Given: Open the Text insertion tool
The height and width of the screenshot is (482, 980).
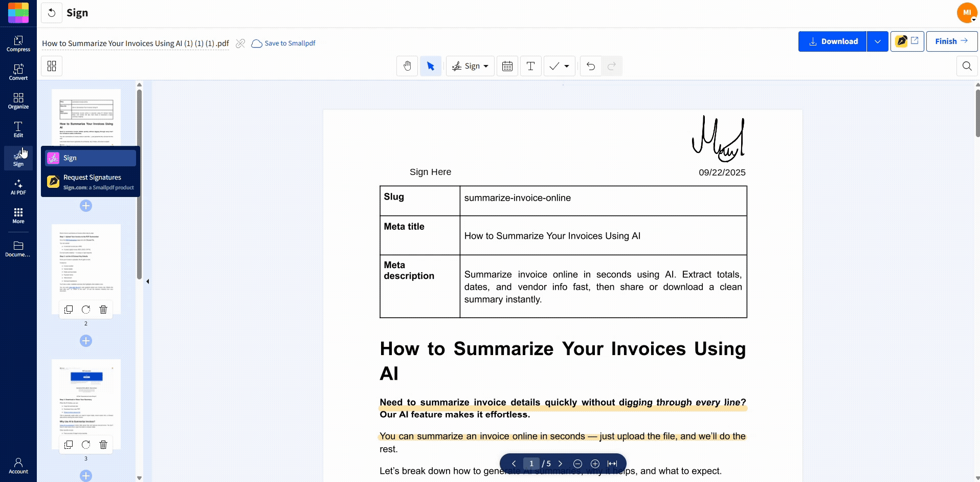Looking at the screenshot, I should tap(530, 66).
